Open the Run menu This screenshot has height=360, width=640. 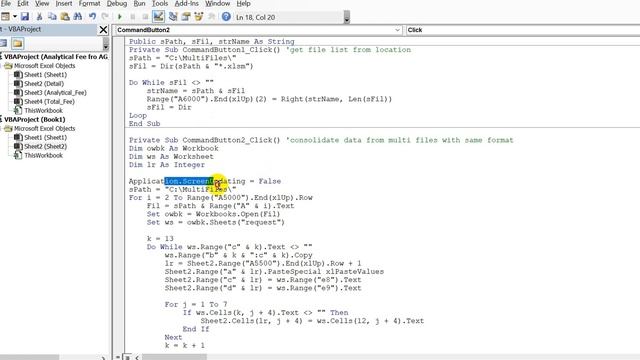point(139,4)
